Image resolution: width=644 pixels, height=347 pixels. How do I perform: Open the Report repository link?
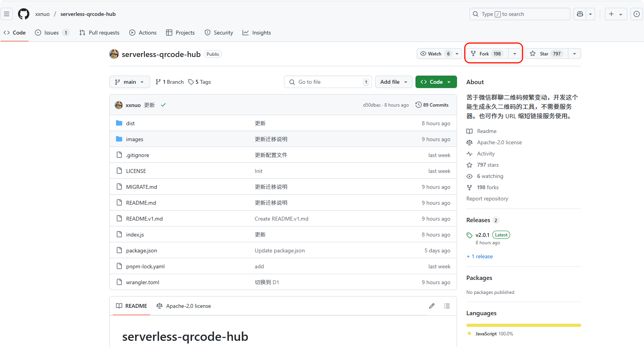(x=487, y=199)
